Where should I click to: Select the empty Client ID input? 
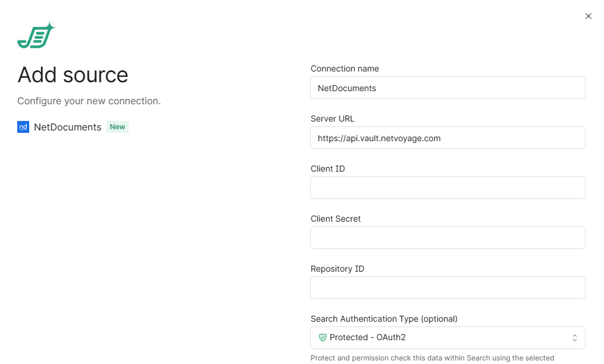pos(447,188)
